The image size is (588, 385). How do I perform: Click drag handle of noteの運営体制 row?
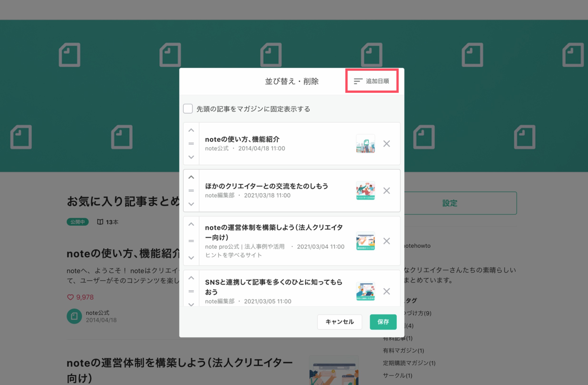tap(191, 241)
